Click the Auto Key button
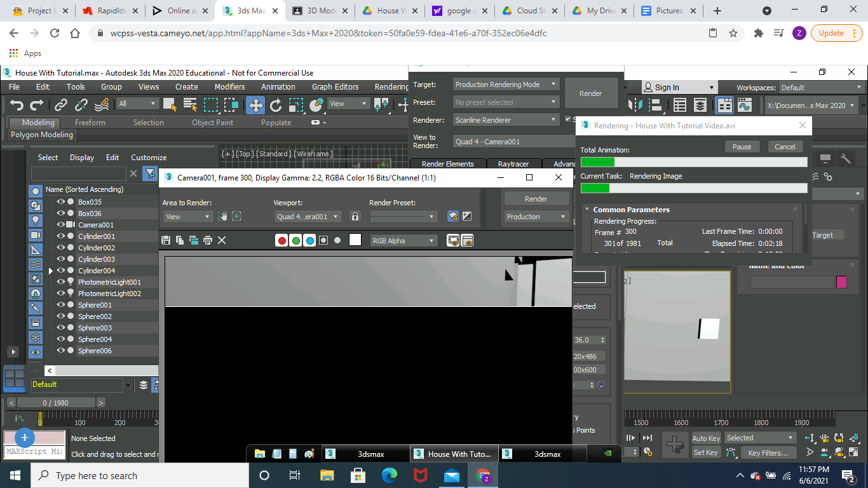The width and height of the screenshot is (868, 488). tap(706, 438)
